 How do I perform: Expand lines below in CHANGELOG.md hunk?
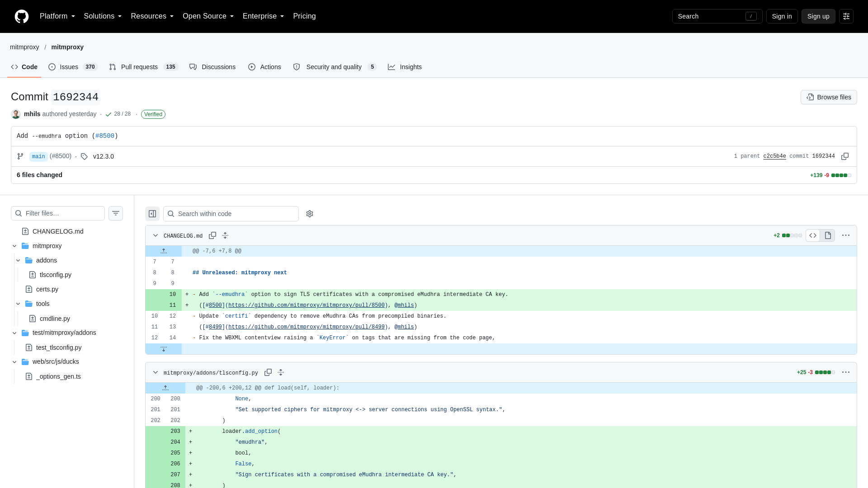(x=164, y=349)
